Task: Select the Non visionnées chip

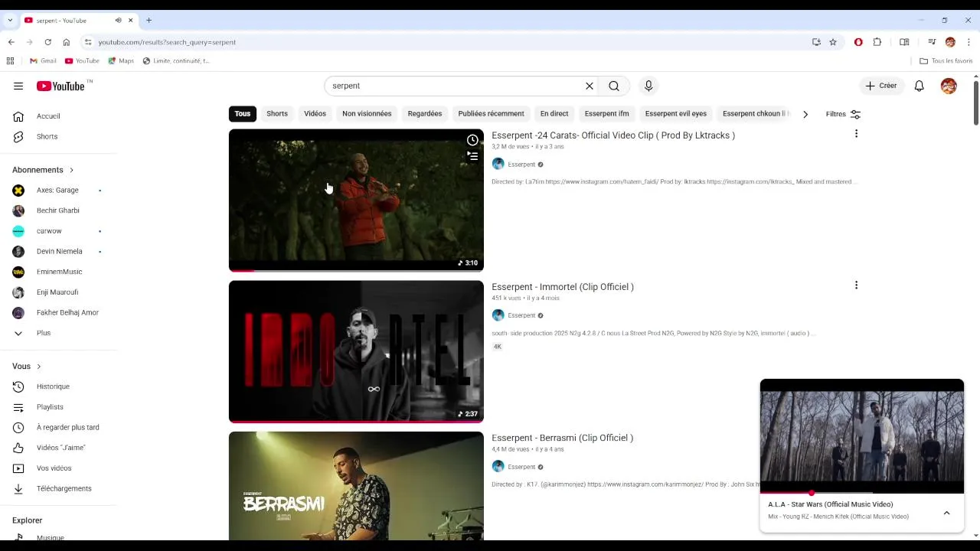Action: pyautogui.click(x=367, y=114)
